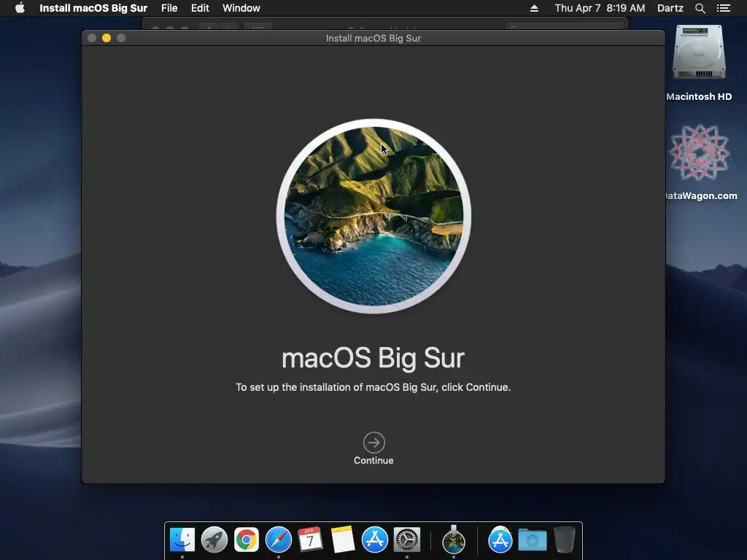Click the setup instruction text

tap(373, 387)
